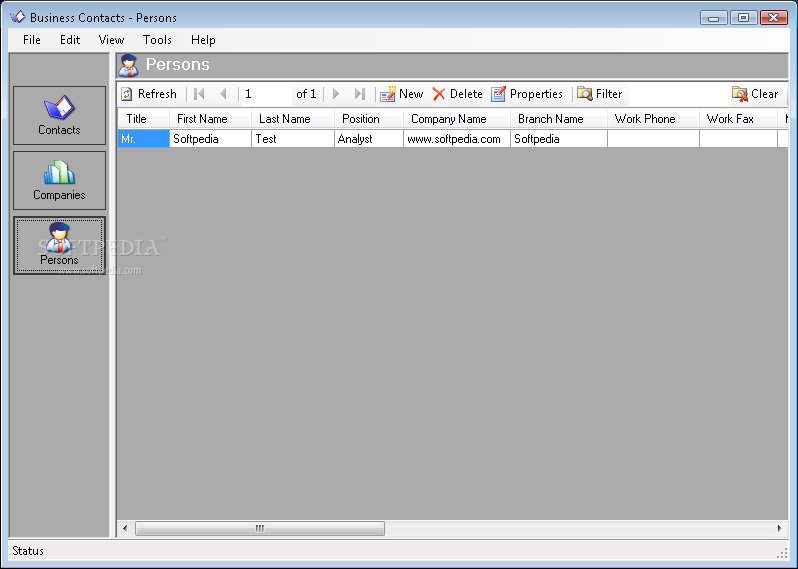Close the Business Contacts window
This screenshot has height=569, width=798.
[x=774, y=18]
